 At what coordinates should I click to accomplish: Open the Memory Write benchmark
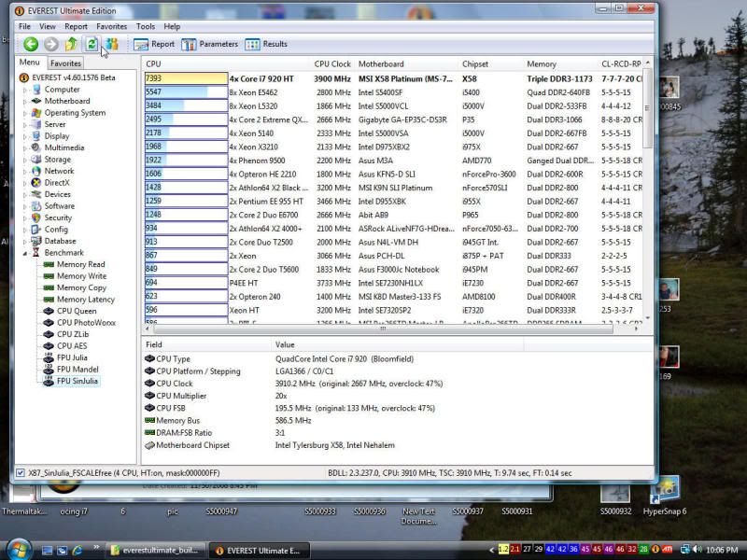[x=81, y=276]
